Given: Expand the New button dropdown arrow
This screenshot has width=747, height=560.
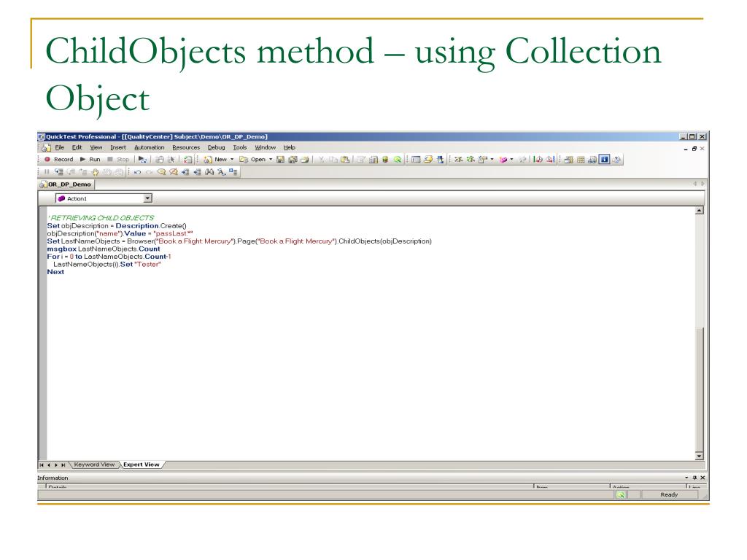Looking at the screenshot, I should pyautogui.click(x=232, y=159).
